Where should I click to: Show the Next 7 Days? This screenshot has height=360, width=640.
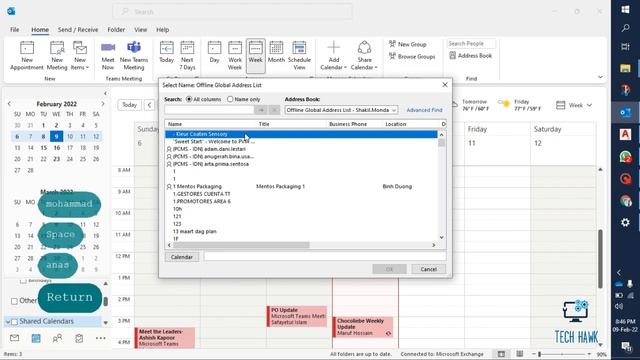pyautogui.click(x=187, y=56)
